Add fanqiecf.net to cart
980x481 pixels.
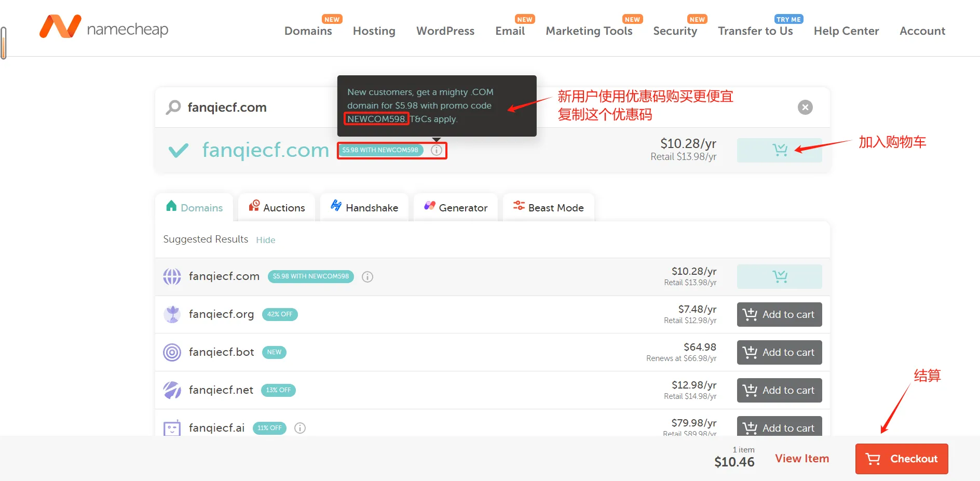pyautogui.click(x=779, y=390)
